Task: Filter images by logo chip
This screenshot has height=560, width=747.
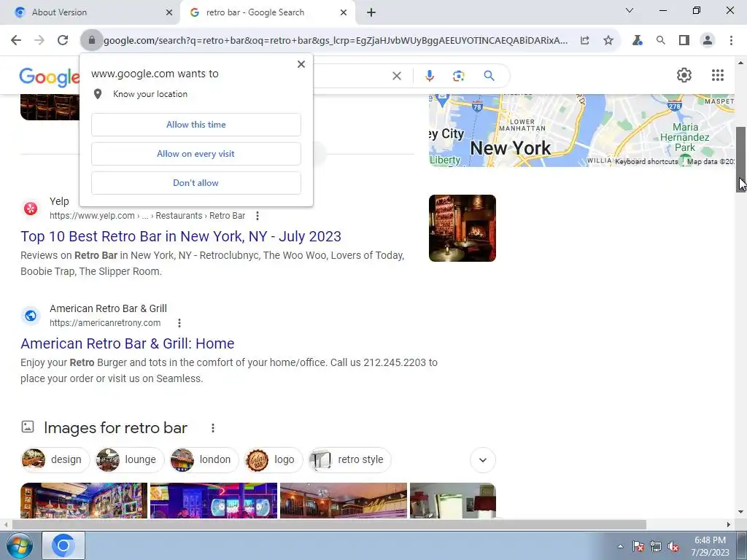Action: (273, 460)
